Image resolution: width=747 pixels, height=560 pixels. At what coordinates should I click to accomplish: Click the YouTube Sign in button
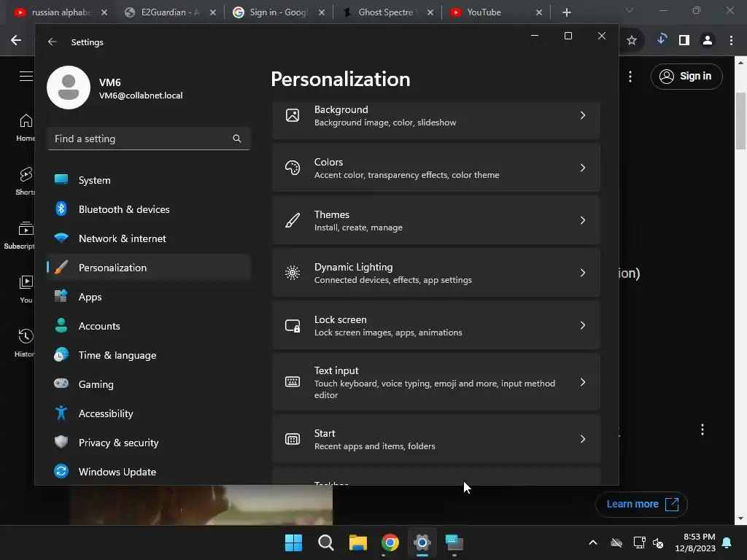(x=686, y=76)
